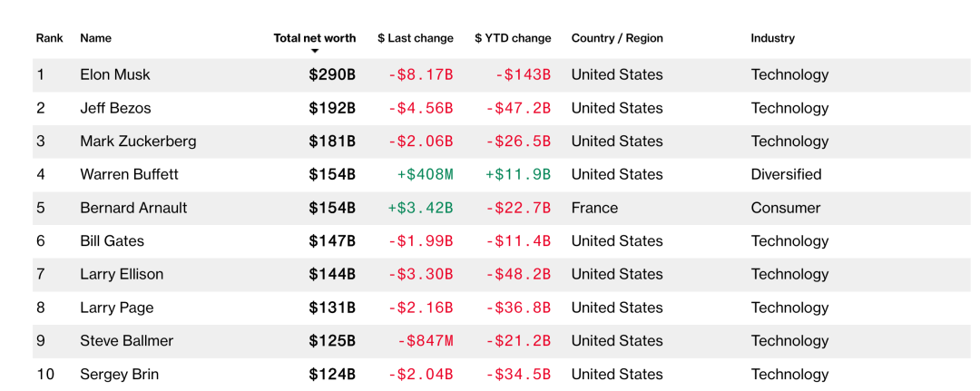Open Elon Musk's profile
Screen dimensions: 980x391
tap(115, 75)
